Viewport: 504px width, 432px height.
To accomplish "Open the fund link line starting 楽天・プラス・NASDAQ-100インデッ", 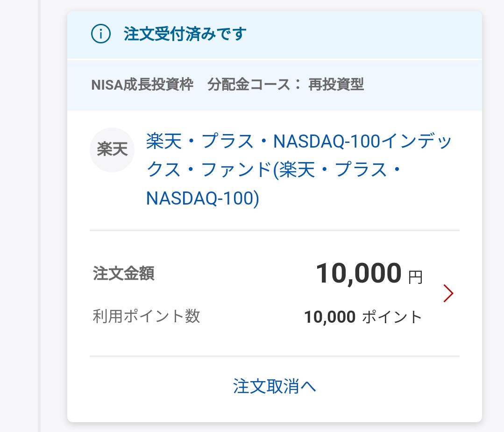I will coord(299,141).
